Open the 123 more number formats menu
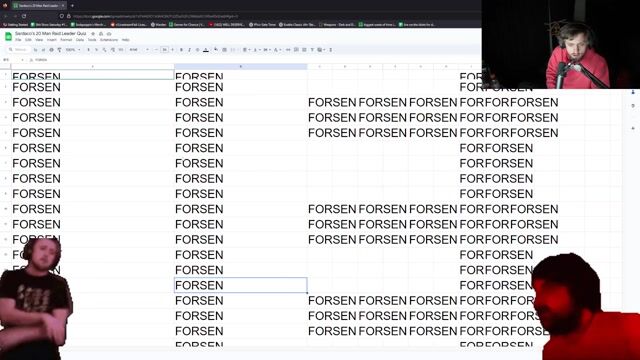 tap(121, 50)
